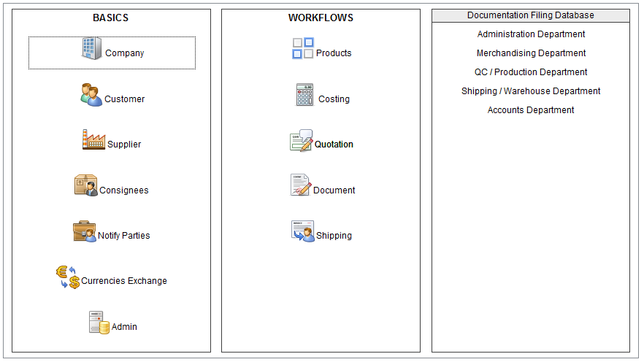Click the Documentation Filing Database header
Screen dimensions: 644x362
point(531,15)
